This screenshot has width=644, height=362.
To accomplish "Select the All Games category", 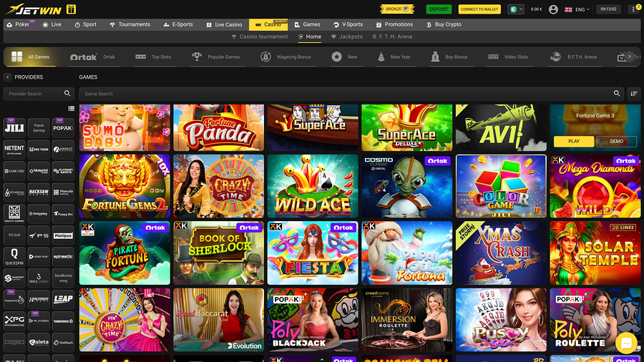I will (30, 57).
